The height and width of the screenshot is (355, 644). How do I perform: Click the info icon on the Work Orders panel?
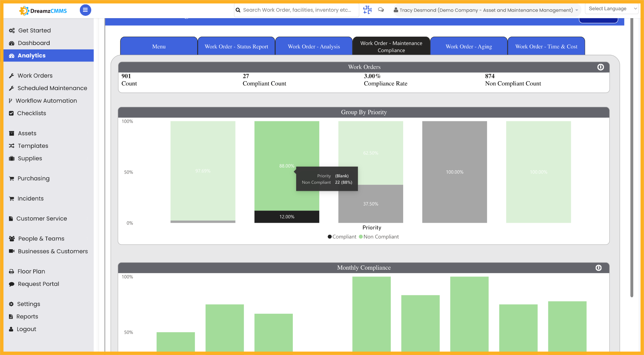[x=600, y=67]
